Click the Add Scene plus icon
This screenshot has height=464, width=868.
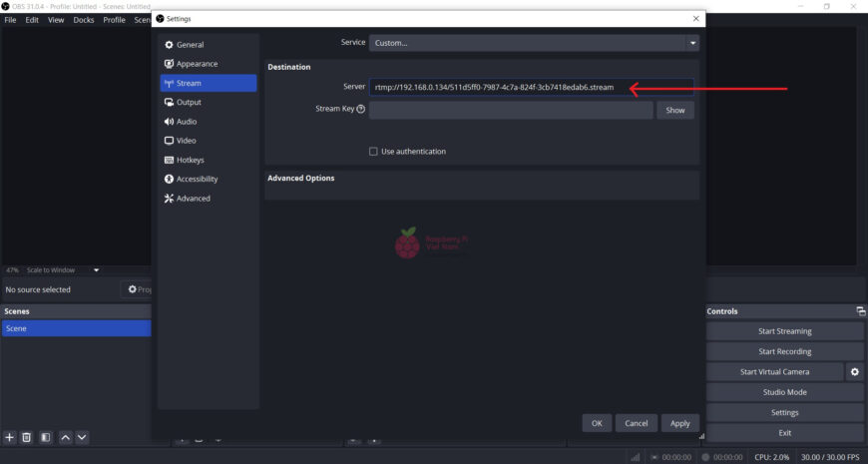[x=10, y=437]
